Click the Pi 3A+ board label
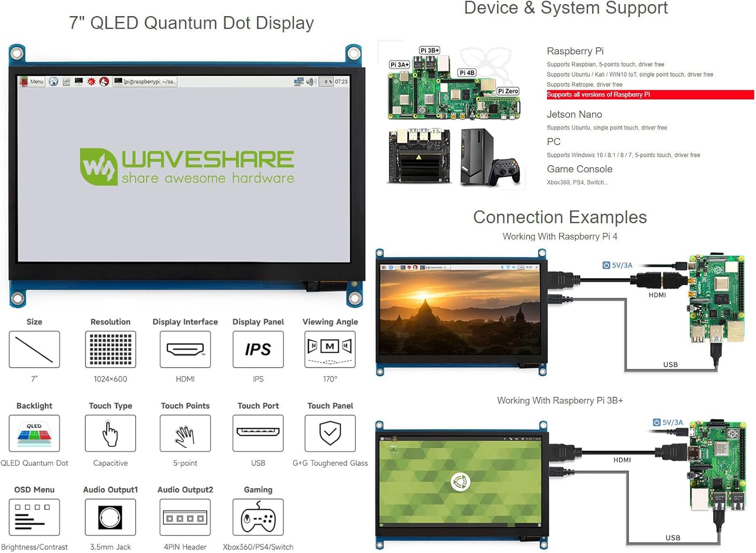 coord(400,64)
